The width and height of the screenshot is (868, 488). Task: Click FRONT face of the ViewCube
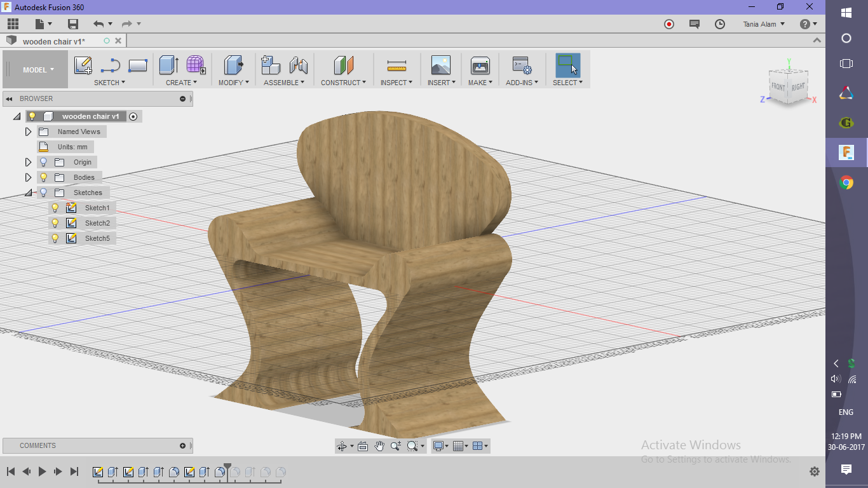pyautogui.click(x=778, y=86)
